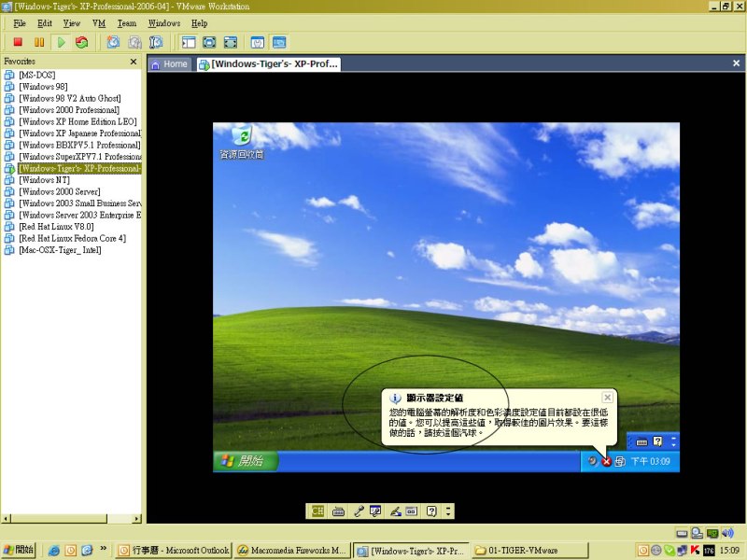747x560 pixels.
Task: Open the Windows menu
Action: pyautogui.click(x=164, y=23)
